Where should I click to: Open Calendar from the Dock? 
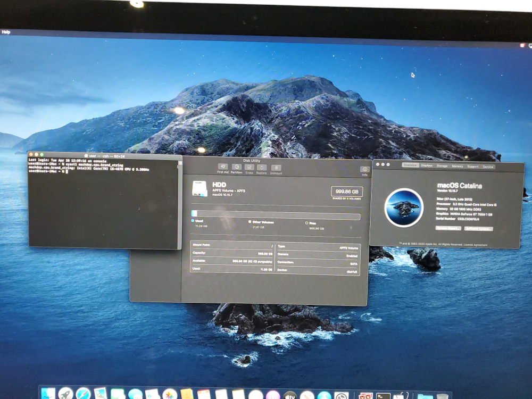pyautogui.click(x=204, y=394)
